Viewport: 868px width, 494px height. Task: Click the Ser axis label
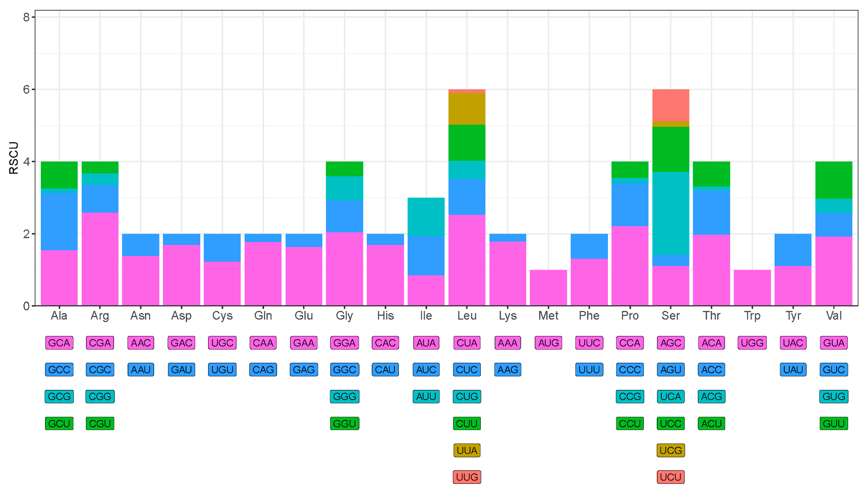tap(670, 316)
